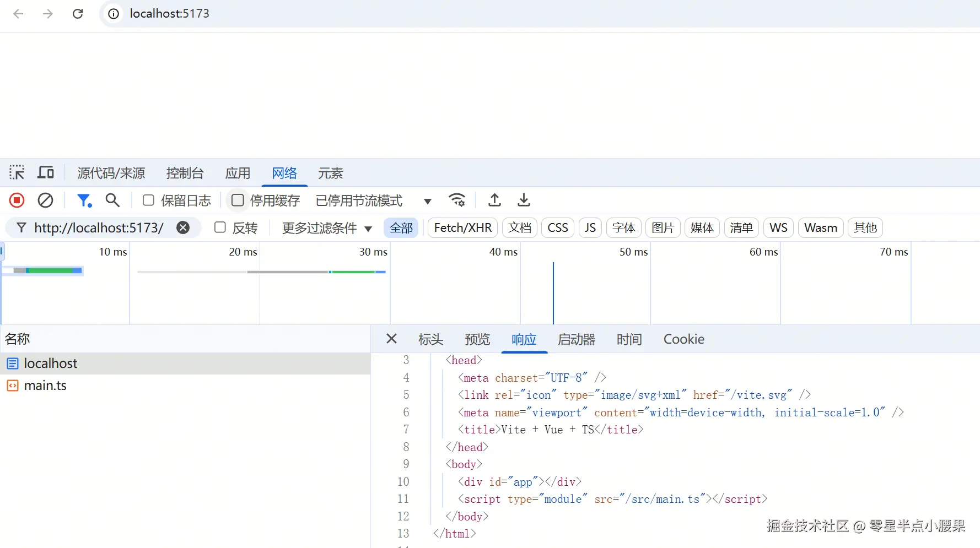Click the link rel="icon" line
This screenshot has height=548, width=980.
(634, 395)
